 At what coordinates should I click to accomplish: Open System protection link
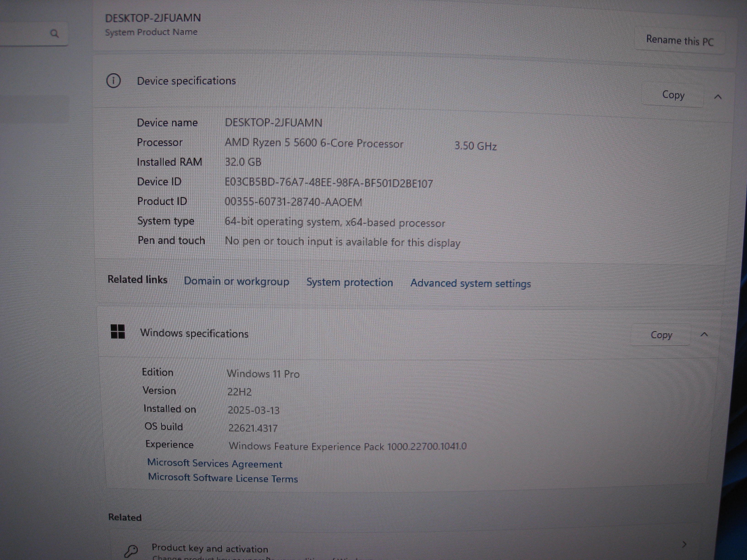pos(349,282)
